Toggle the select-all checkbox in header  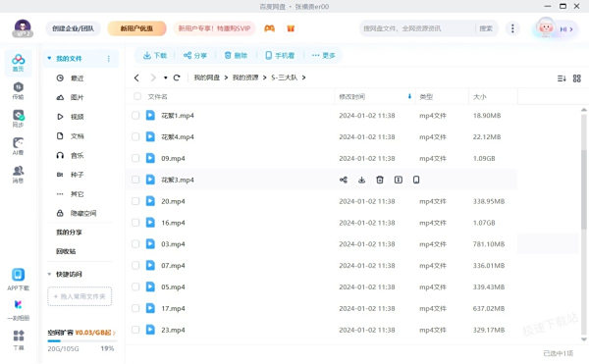137,96
